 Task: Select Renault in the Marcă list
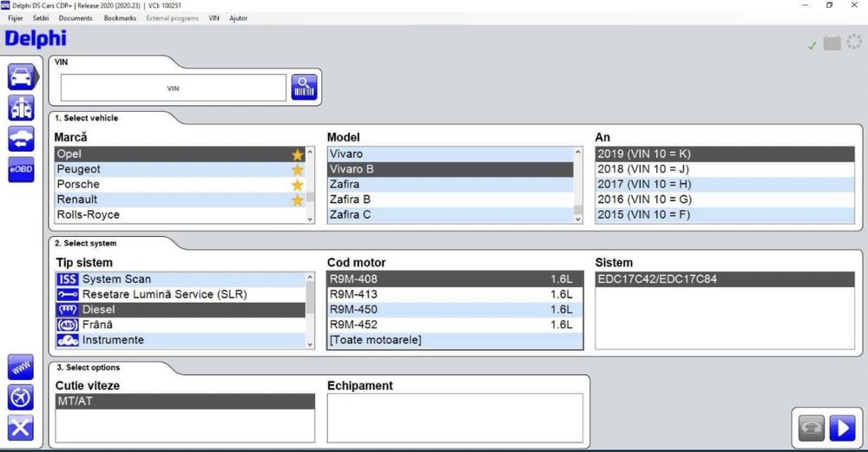(180, 200)
